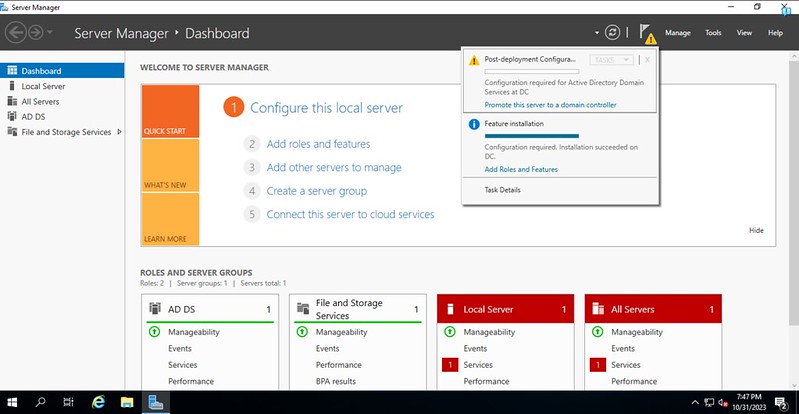Select the QUICK START tile
The width and height of the screenshot is (799, 414).
(x=170, y=112)
